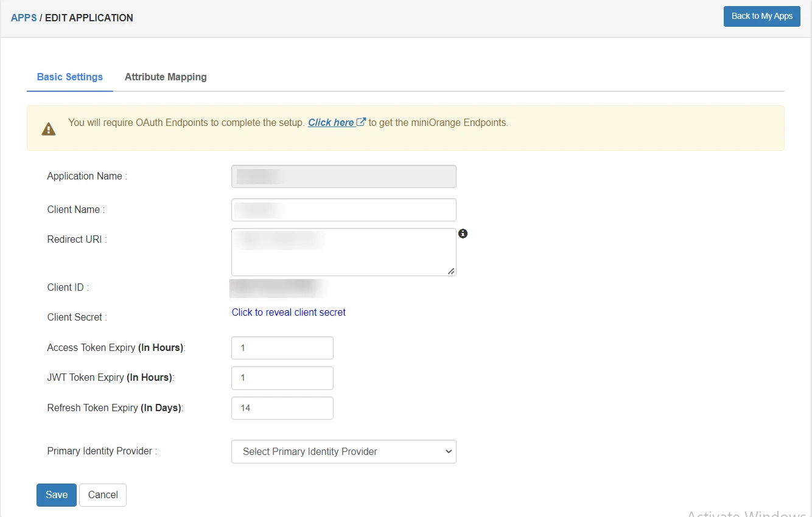Follow the Click here endpoints link
Viewport: 812px width, 517px height.
coord(331,123)
